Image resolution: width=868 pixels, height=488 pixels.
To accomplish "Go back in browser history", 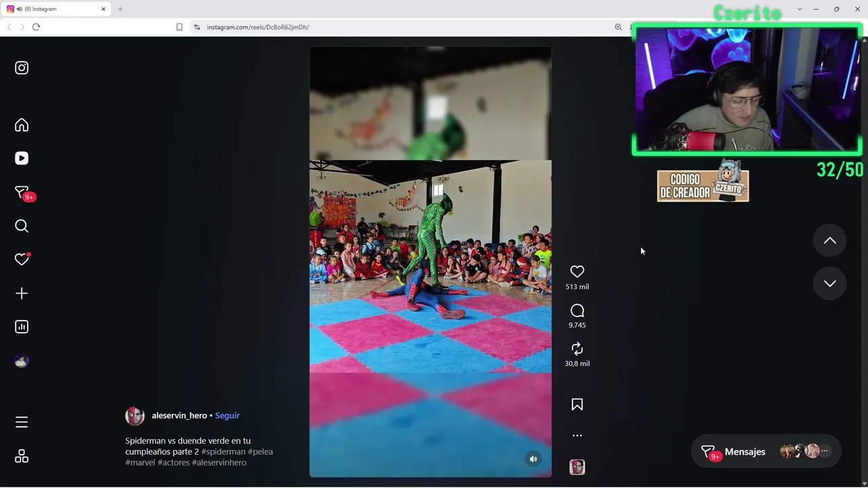I will [x=9, y=27].
